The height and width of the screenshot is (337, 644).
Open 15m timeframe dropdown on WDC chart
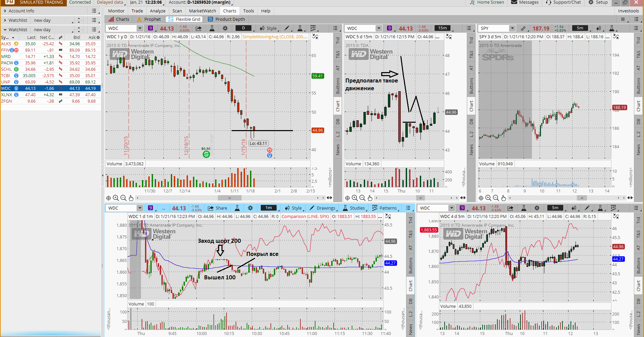(443, 28)
